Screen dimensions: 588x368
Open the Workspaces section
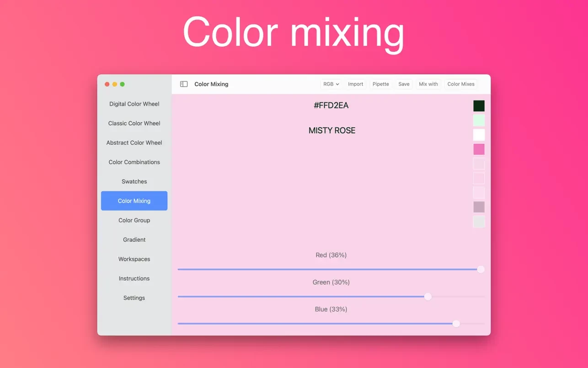pyautogui.click(x=134, y=259)
